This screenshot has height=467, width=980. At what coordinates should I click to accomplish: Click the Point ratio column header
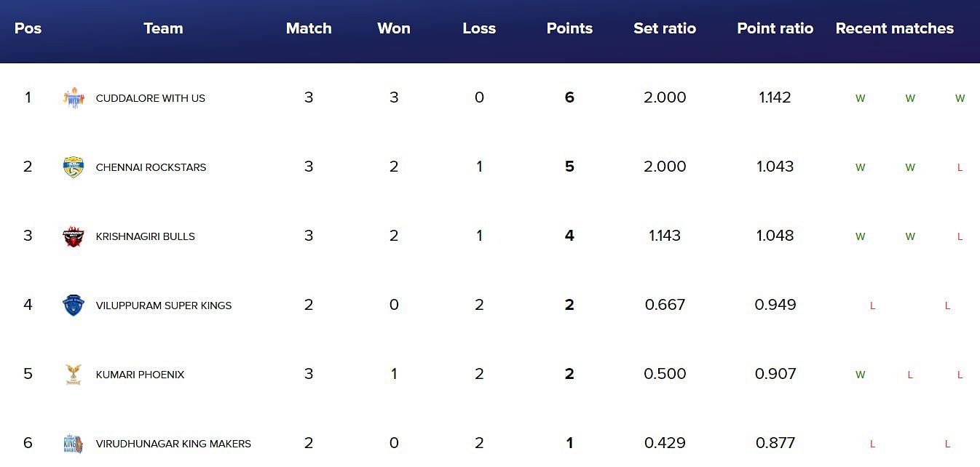775,28
